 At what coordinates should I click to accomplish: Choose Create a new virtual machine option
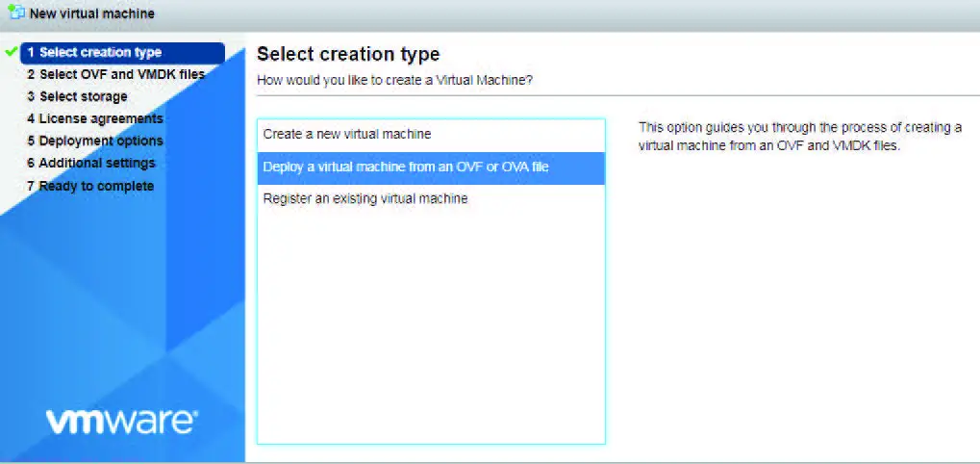[431, 135]
